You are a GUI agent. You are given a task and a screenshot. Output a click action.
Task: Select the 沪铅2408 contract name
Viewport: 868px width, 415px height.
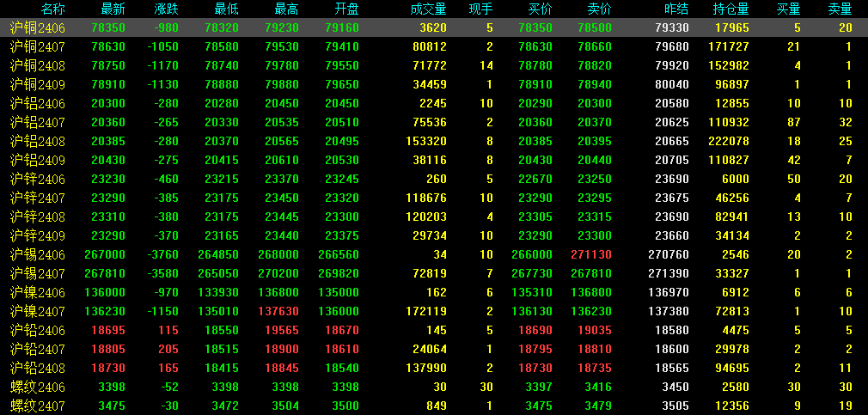pos(37,368)
